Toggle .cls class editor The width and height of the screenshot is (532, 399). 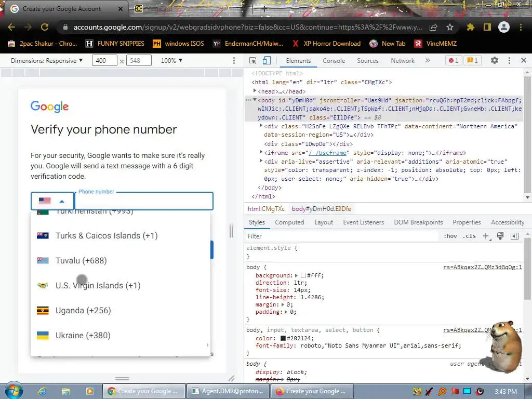(469, 236)
